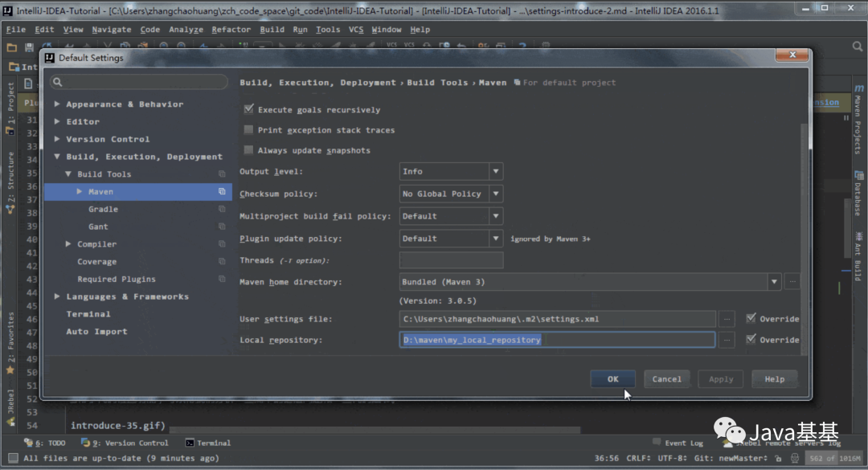
Task: Enable Always update snapshots
Action: 248,150
